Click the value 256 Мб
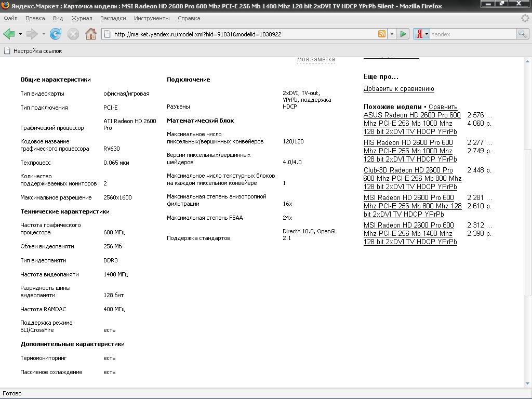 pos(112,246)
